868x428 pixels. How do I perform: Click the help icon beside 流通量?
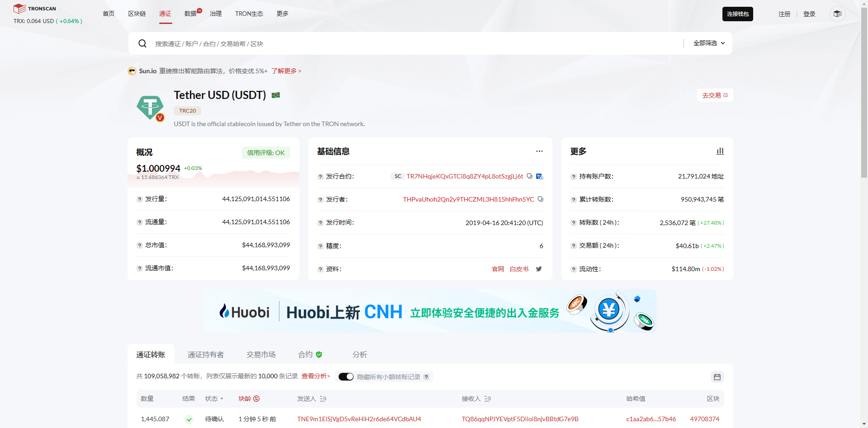pos(140,222)
